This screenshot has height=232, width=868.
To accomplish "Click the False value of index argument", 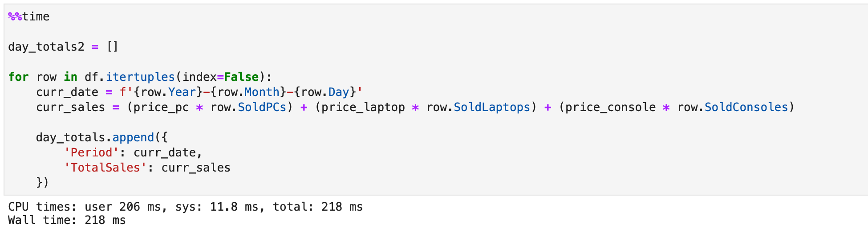I will coord(241,77).
